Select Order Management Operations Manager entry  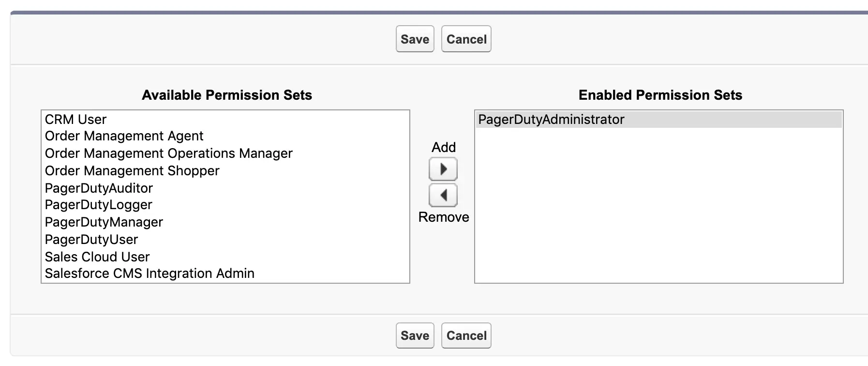(x=225, y=153)
